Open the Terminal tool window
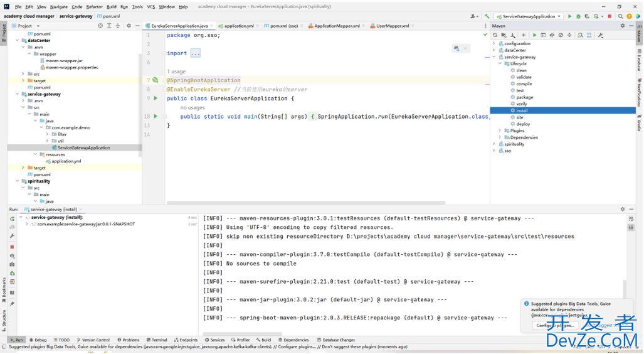Image resolution: width=644 pixels, height=354 pixels. [157, 340]
